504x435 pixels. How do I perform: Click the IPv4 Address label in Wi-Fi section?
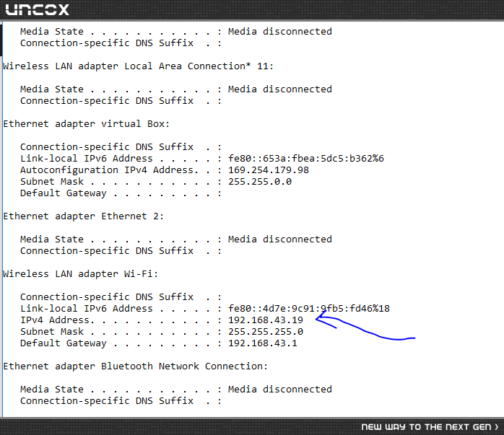57,320
